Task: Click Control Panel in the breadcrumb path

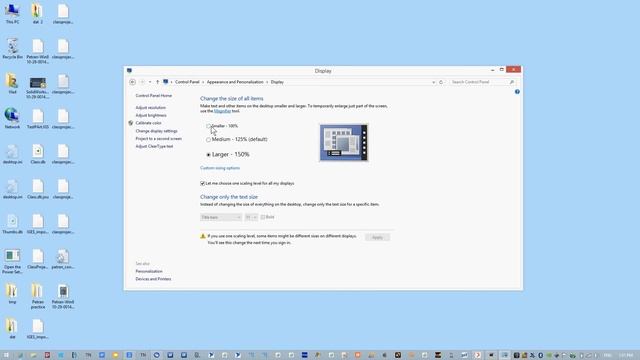Action: pos(187,82)
